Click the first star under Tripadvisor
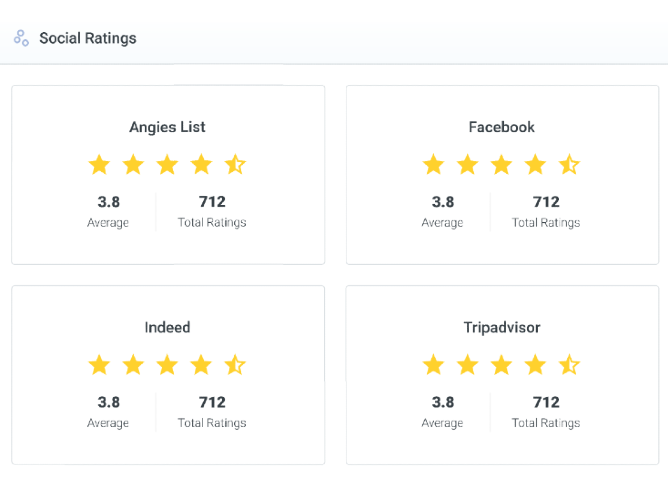The height and width of the screenshot is (500, 670). click(x=433, y=365)
